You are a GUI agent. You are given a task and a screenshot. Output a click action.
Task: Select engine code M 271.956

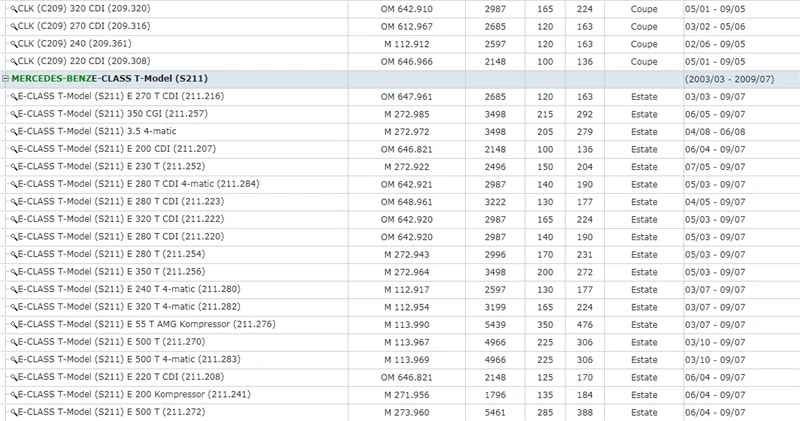[407, 395]
